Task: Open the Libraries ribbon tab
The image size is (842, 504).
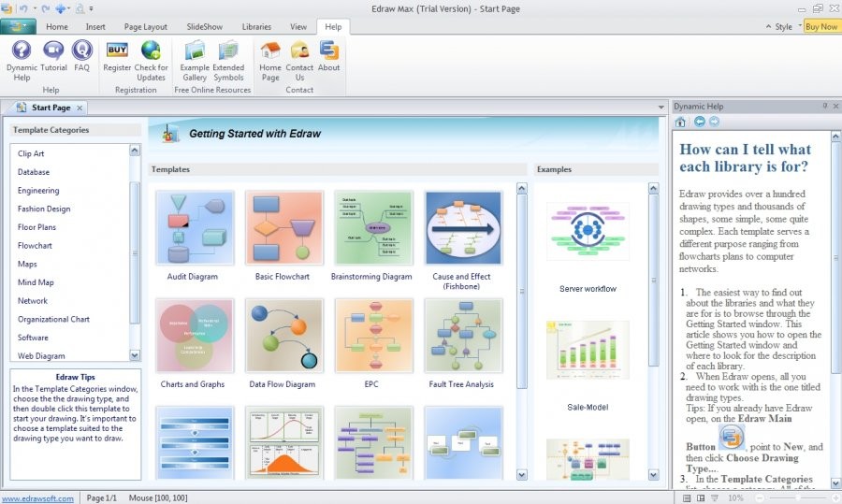Action: 256,27
